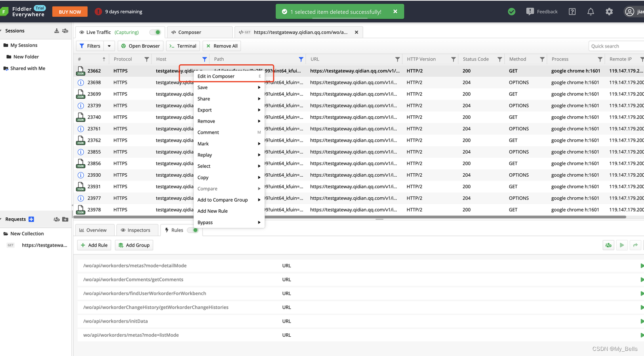This screenshot has width=644, height=356.
Task: Click the BUY NOW button
Action: coord(70,12)
